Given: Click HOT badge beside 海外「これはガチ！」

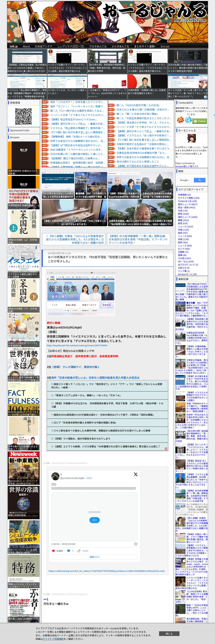Looking at the screenshot, I should [46, 102].
